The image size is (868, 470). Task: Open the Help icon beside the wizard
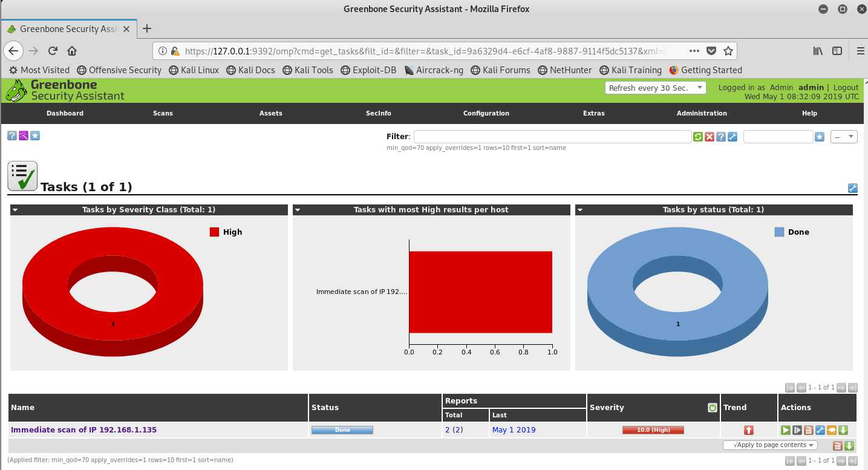[11, 135]
